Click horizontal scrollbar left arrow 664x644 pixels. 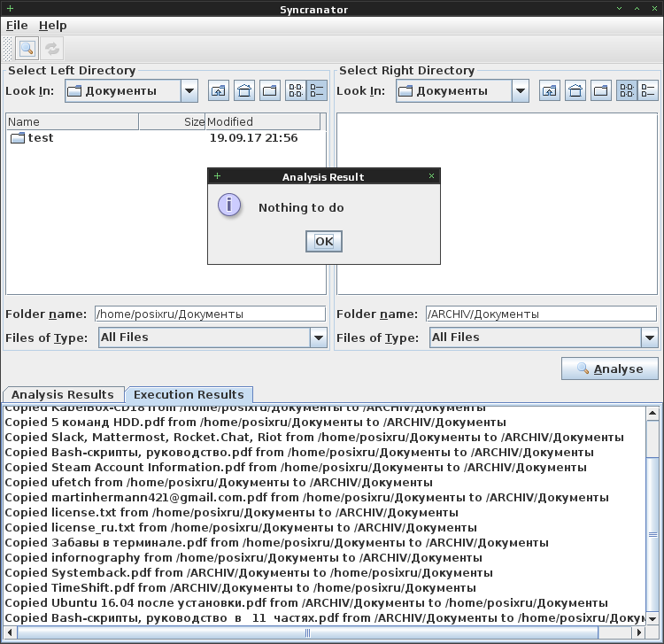pos(10,633)
